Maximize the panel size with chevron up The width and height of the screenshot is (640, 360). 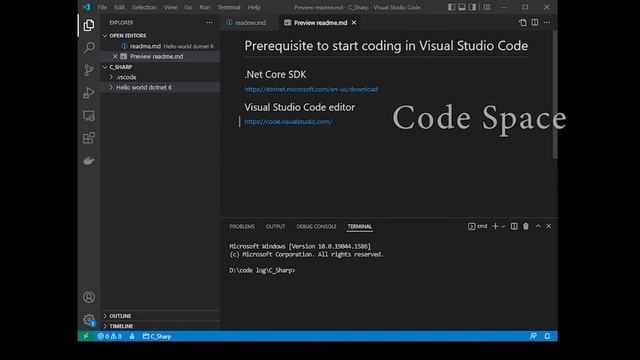point(538,226)
